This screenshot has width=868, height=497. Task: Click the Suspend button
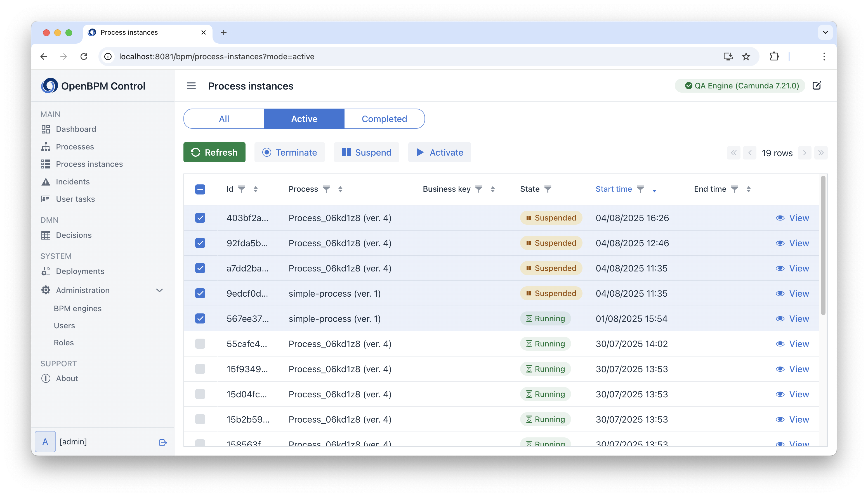click(x=366, y=152)
